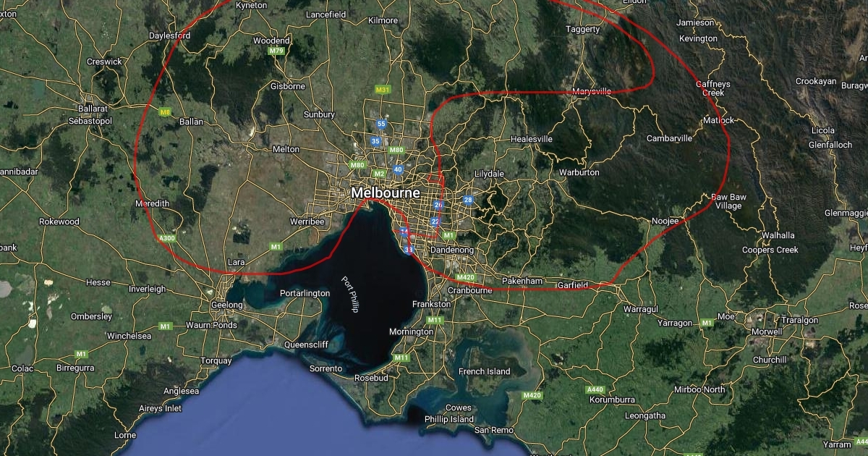
Task: Select the Walhalla label
Action: tap(778, 235)
